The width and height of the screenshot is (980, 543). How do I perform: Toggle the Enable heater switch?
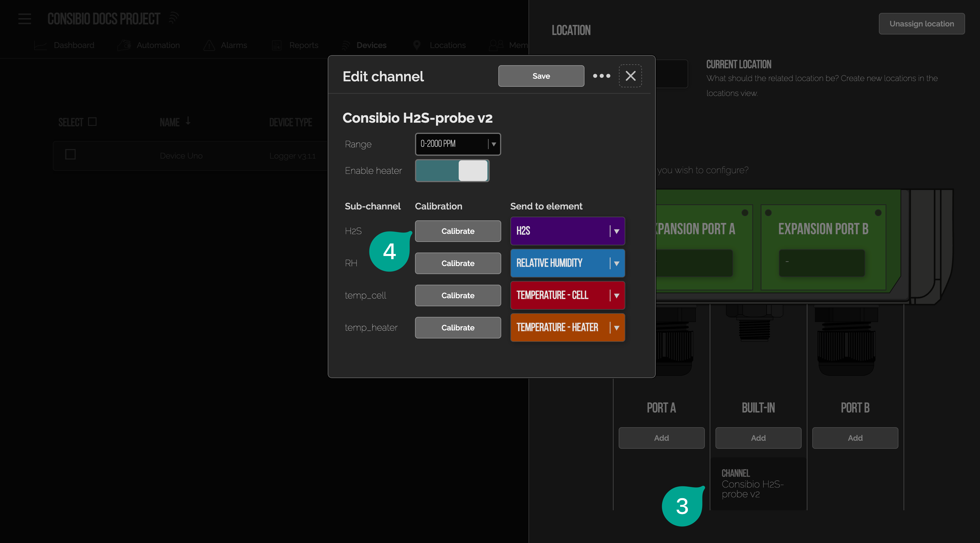(452, 170)
